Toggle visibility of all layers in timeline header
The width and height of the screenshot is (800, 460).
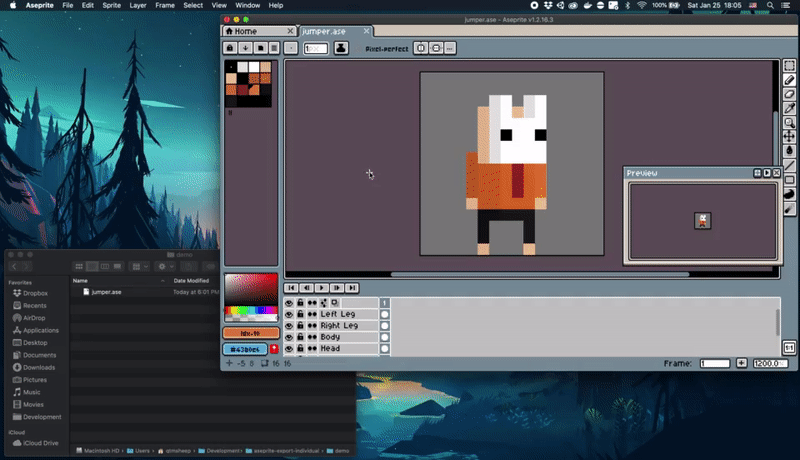(289, 303)
